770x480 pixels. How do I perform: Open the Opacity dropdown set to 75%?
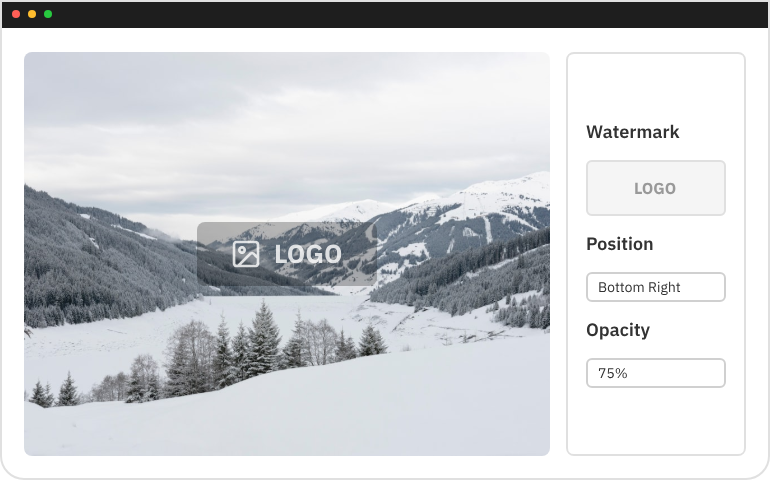[x=655, y=373]
